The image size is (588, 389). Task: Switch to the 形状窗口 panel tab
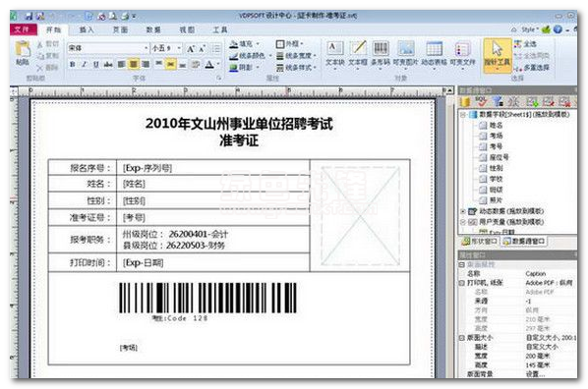[480, 242]
